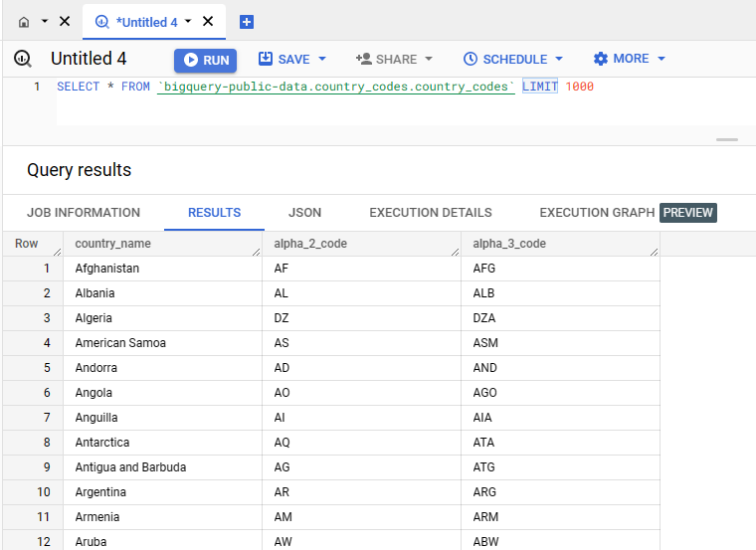
Task: Click the SELECT keyword in editor
Action: [79, 87]
